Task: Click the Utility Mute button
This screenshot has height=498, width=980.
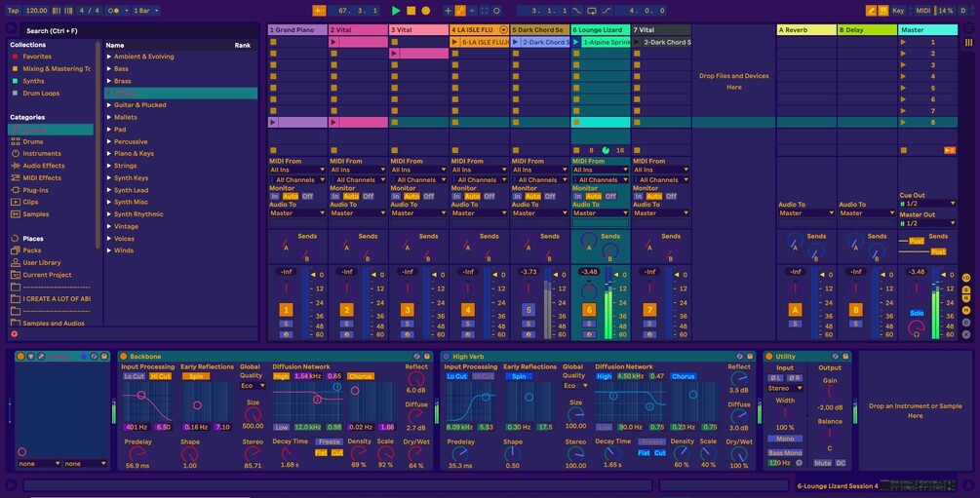Action: (x=822, y=463)
